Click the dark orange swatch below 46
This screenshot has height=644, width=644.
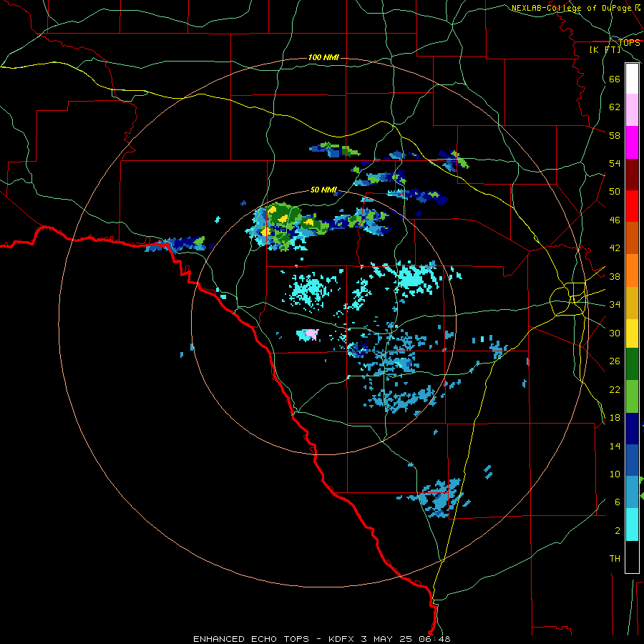(632, 238)
